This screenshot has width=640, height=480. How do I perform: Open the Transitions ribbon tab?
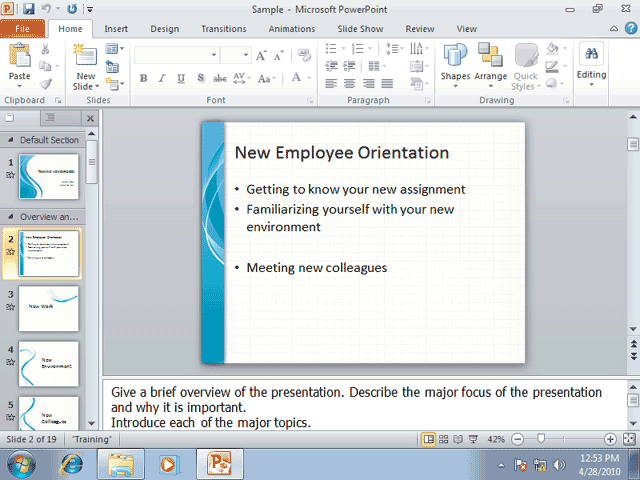click(223, 29)
